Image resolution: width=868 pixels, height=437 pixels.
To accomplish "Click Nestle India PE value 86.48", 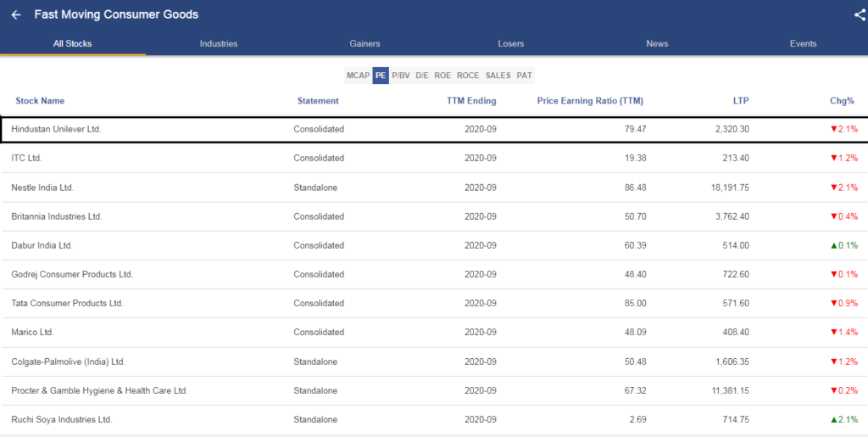I will (x=636, y=188).
